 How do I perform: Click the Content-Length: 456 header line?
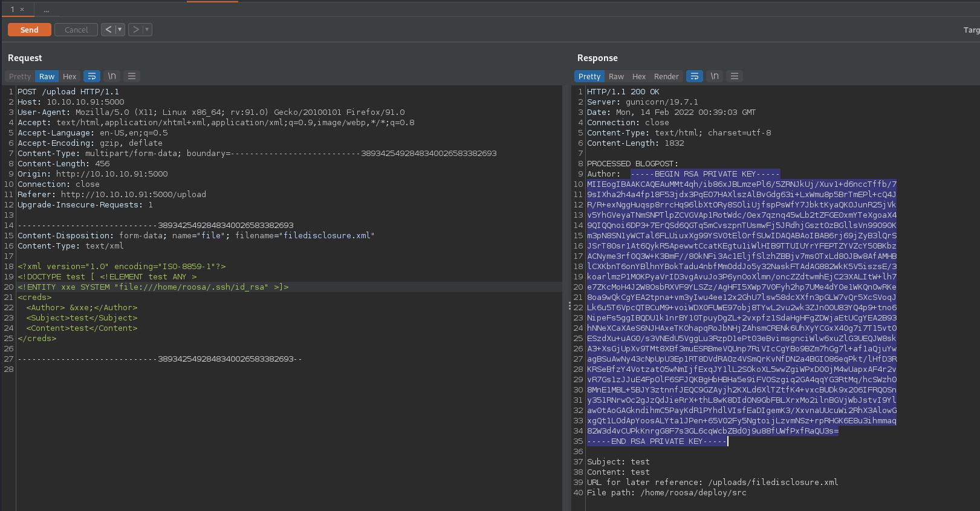click(x=63, y=164)
